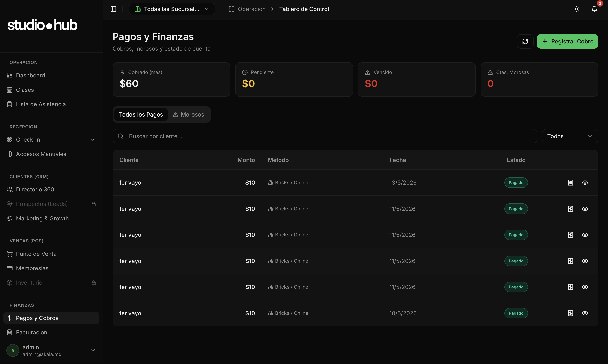608x364 pixels.
Task: Expand the Check-in menu chevron
Action: coord(93,140)
